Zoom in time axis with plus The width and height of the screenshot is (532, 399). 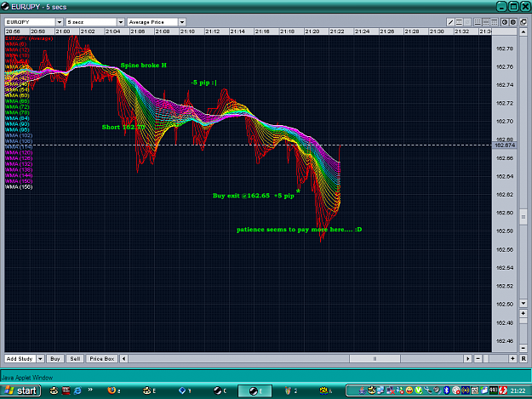pos(512,359)
